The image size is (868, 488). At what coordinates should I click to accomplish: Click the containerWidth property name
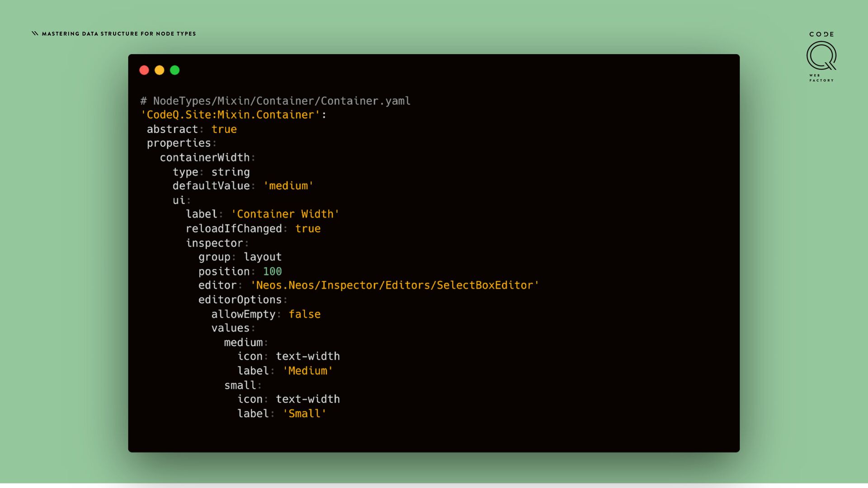pyautogui.click(x=204, y=158)
